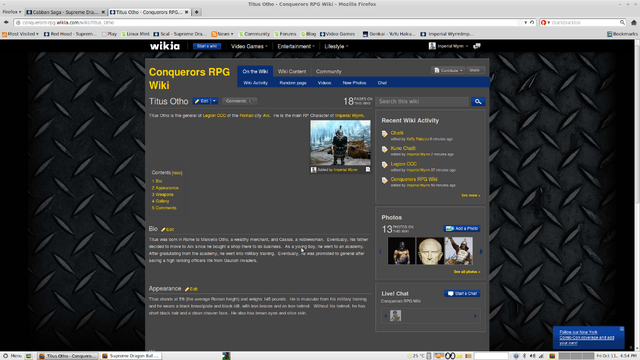Switch to the Wiki Content tab

[x=292, y=71]
